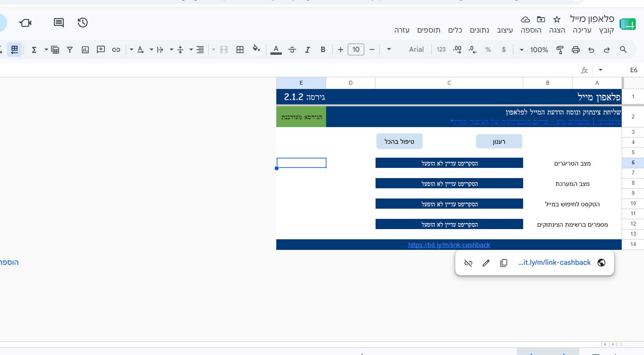The image size is (644, 355).
Task: Open the עיצוב menu
Action: pos(505,30)
